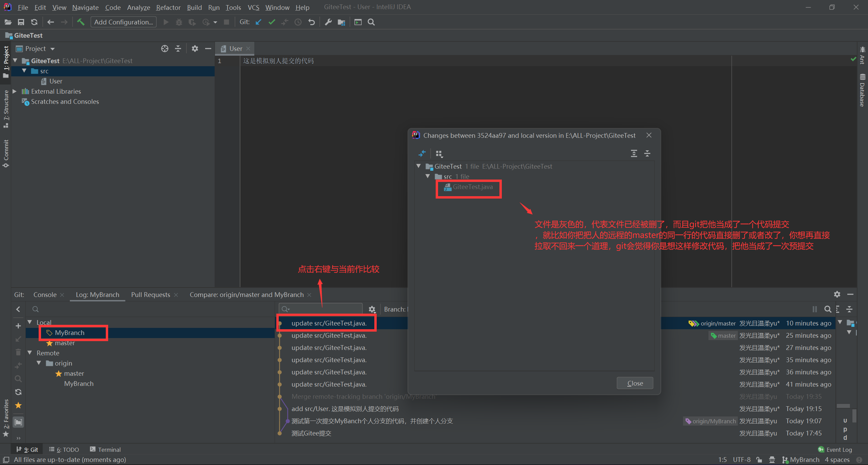Click the UTF-8 encoding in status bar

pyautogui.click(x=742, y=460)
